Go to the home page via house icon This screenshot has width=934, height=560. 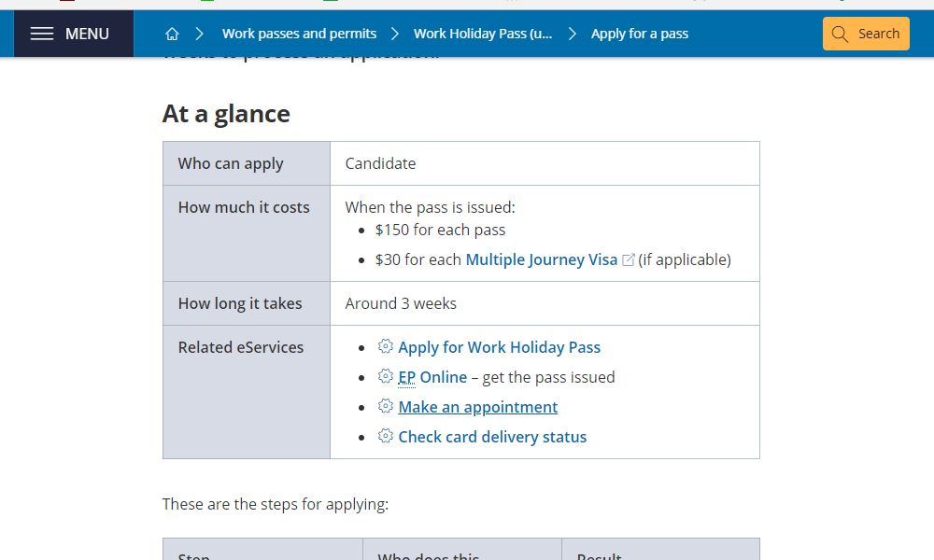coord(172,34)
